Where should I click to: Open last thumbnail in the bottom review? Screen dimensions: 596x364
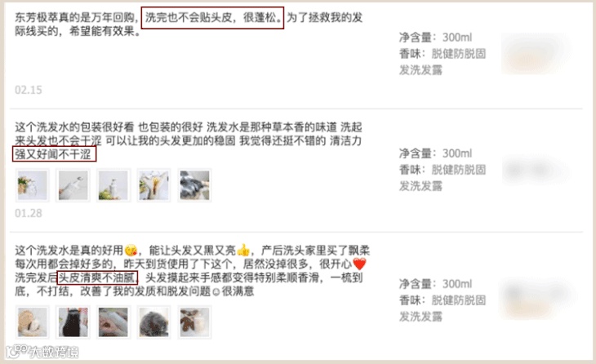tap(194, 322)
